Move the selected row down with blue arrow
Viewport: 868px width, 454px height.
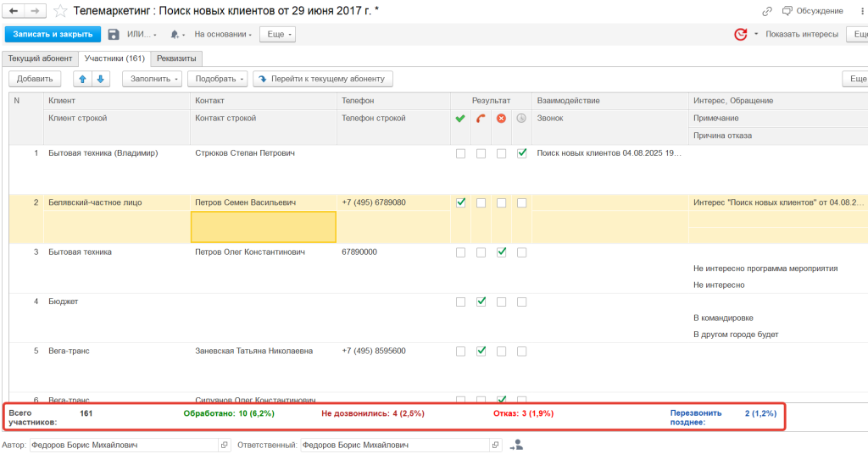click(100, 79)
